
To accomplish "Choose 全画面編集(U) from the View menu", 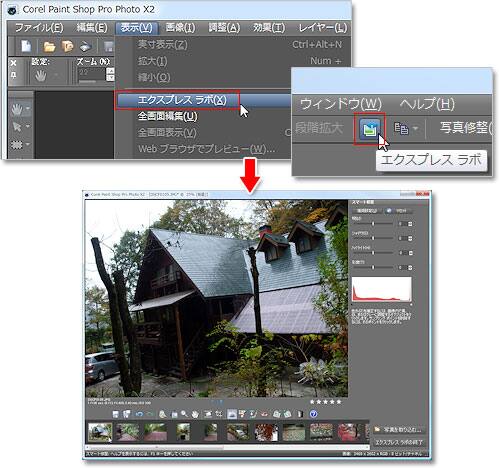I will [x=167, y=116].
